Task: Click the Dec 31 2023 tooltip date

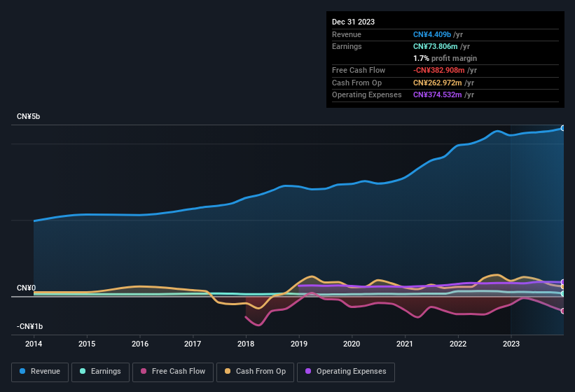Action: (353, 22)
